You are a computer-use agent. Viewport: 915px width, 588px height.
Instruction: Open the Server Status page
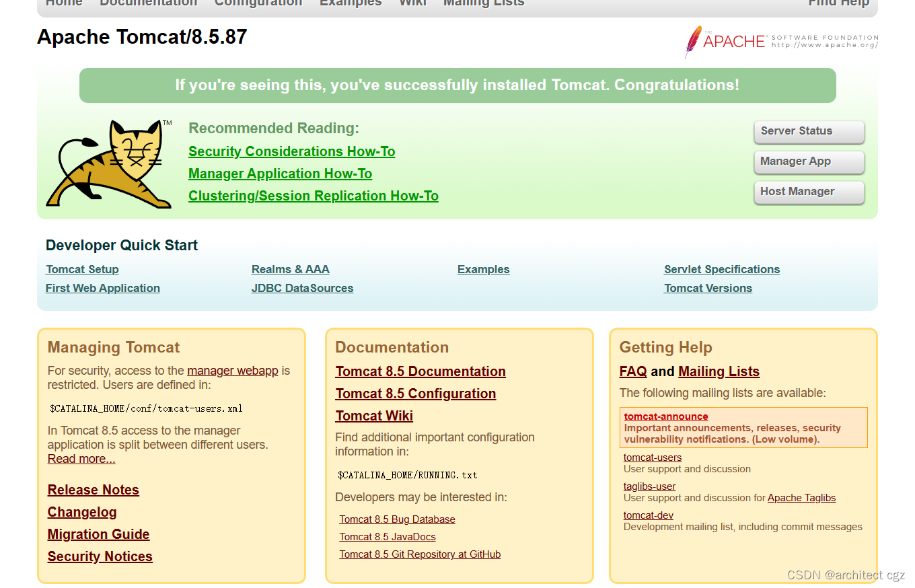point(809,131)
